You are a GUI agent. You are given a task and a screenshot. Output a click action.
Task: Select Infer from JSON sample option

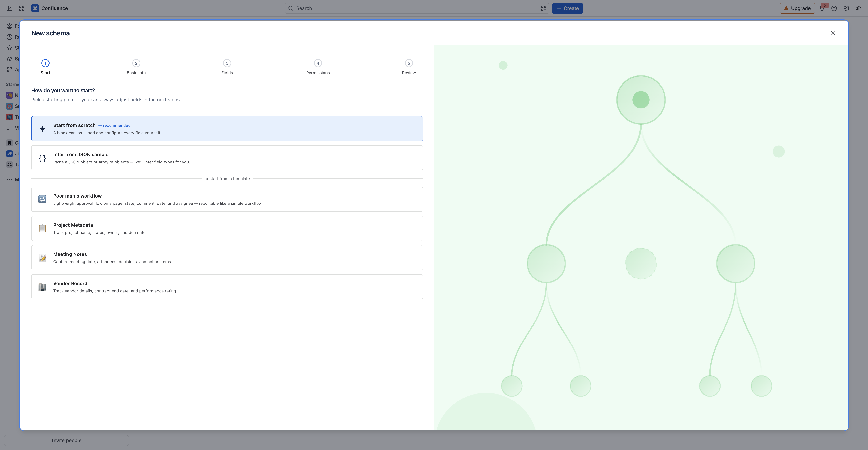click(x=227, y=158)
